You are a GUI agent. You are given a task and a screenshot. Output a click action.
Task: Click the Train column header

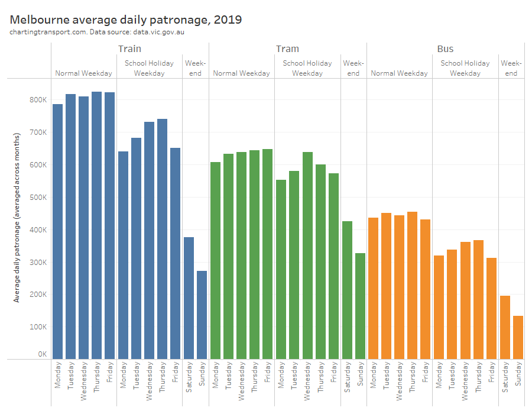[129, 49]
